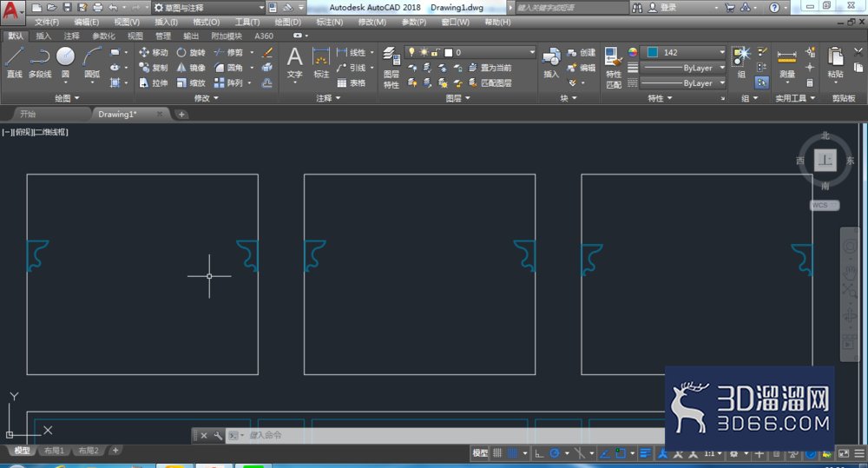Screen dimensions: 868x468
Task: Expand the Modify (修改) panel
Action: 206,98
